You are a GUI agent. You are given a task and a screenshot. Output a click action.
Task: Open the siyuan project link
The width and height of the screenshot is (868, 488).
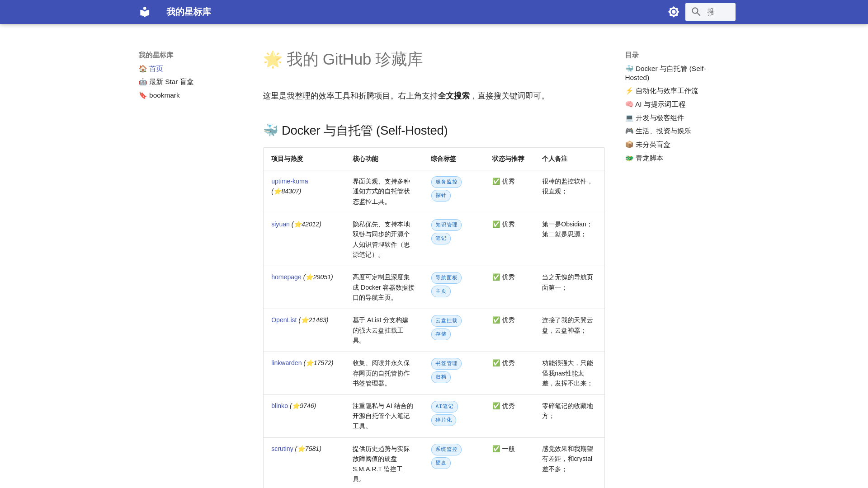pyautogui.click(x=280, y=224)
